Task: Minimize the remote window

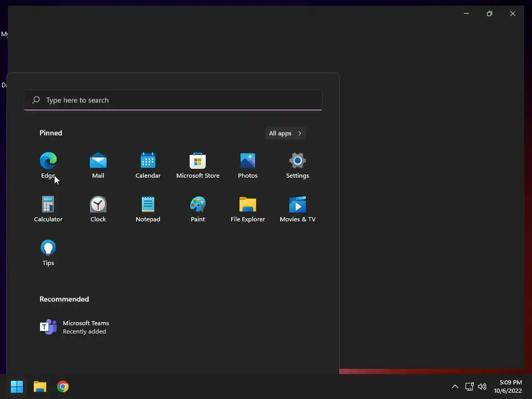Action: point(467,14)
